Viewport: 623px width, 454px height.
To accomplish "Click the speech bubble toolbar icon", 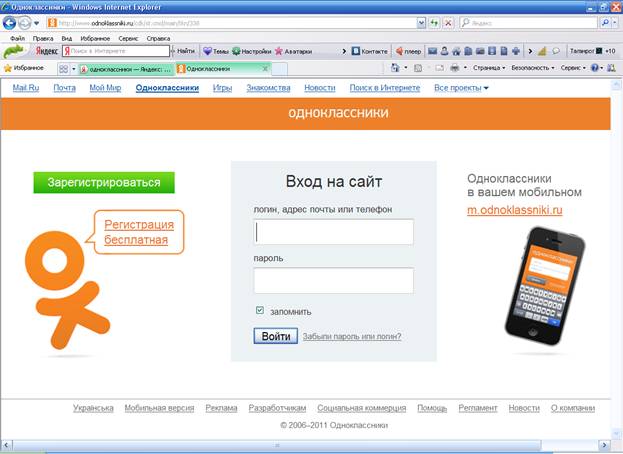I will [556, 51].
